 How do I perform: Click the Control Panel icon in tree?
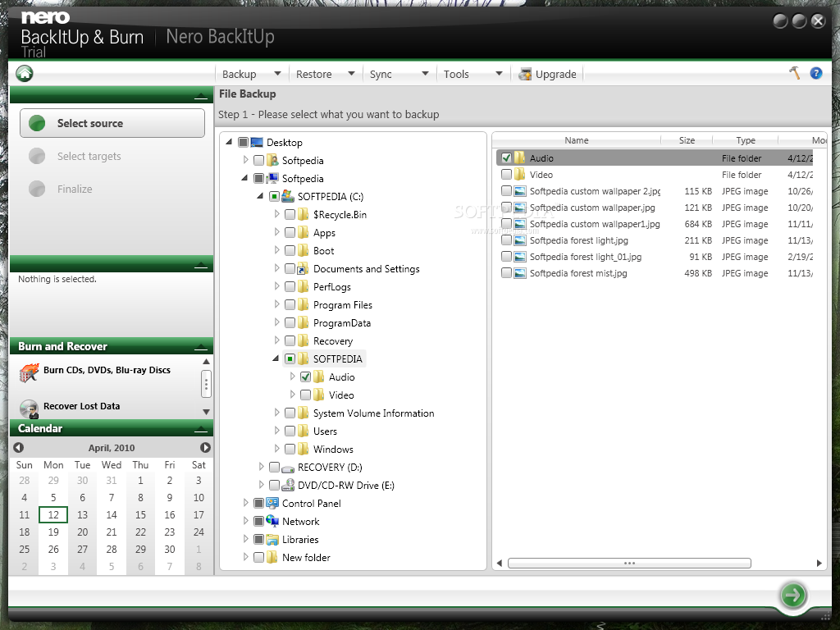(272, 503)
